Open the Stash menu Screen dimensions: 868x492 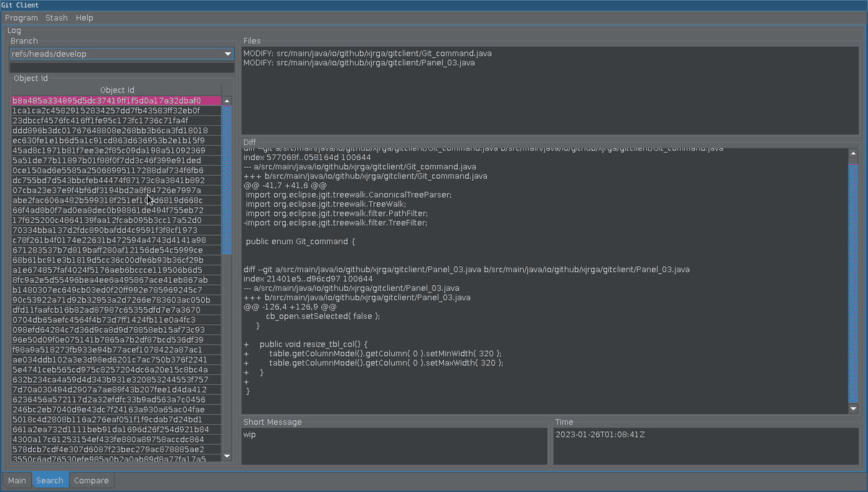[x=56, y=18]
